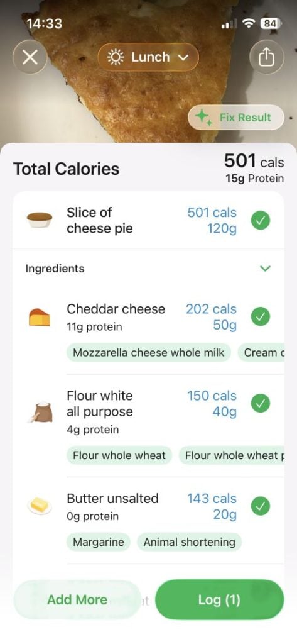Toggle the Cheddar cheese green checkmark
The width and height of the screenshot is (297, 644).
tap(261, 317)
